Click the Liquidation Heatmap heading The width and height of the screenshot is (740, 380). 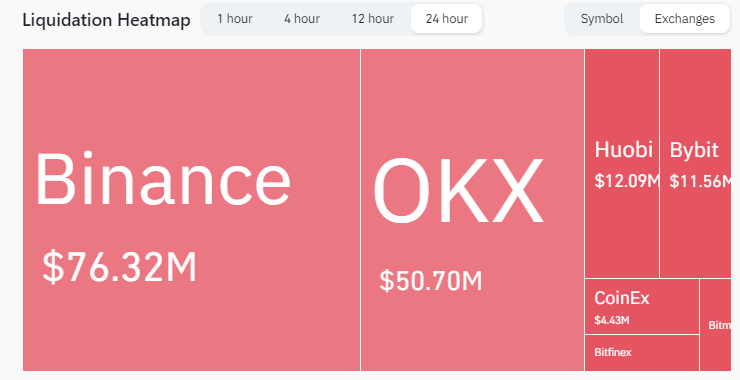107,20
